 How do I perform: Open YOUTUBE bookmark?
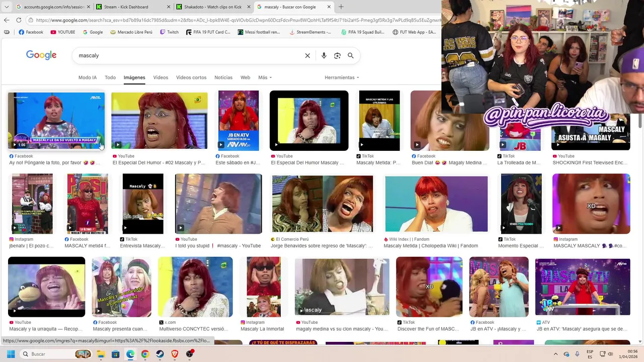(63, 32)
